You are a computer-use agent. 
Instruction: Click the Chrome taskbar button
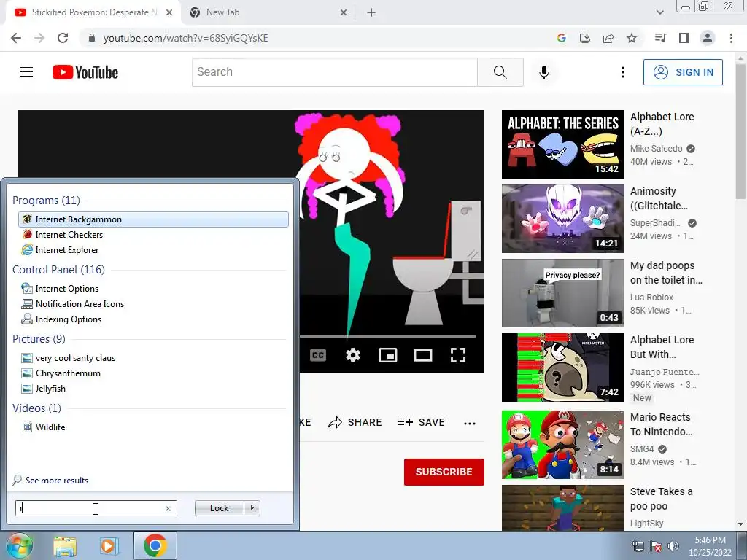click(x=155, y=545)
